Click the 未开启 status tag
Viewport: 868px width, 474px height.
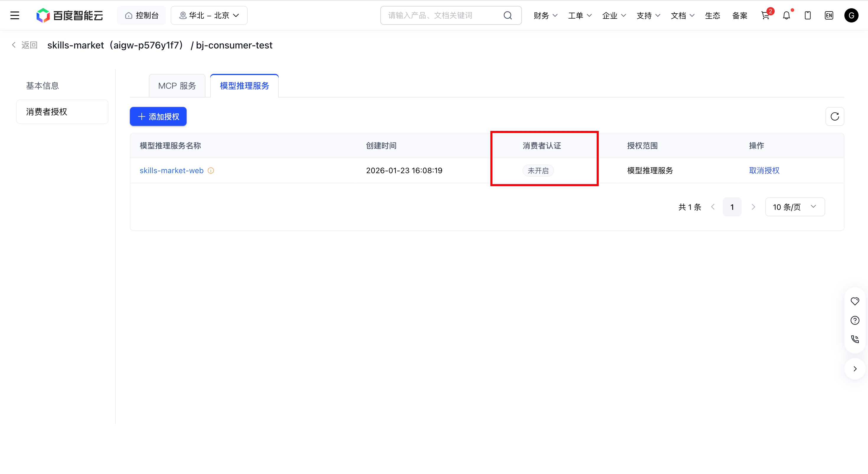538,171
